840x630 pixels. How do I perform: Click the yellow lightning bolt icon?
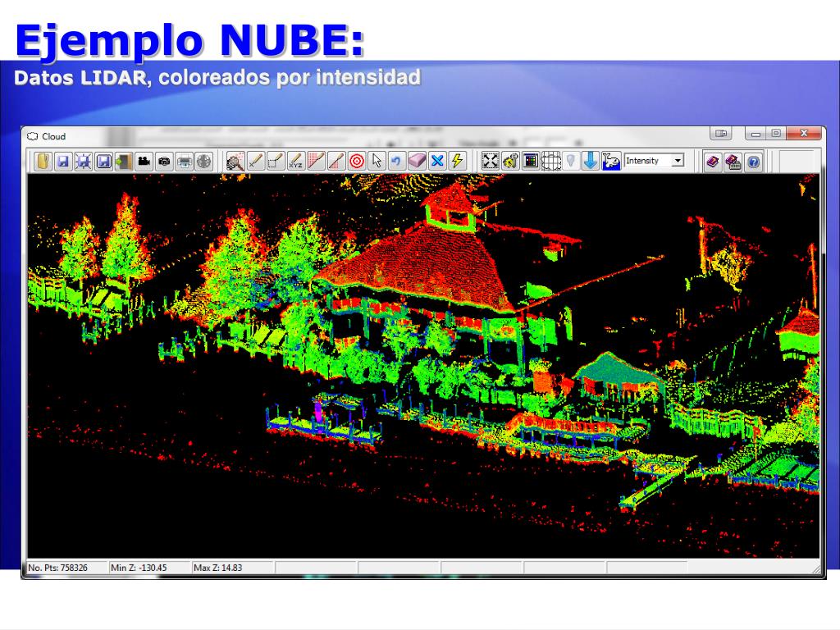point(457,161)
